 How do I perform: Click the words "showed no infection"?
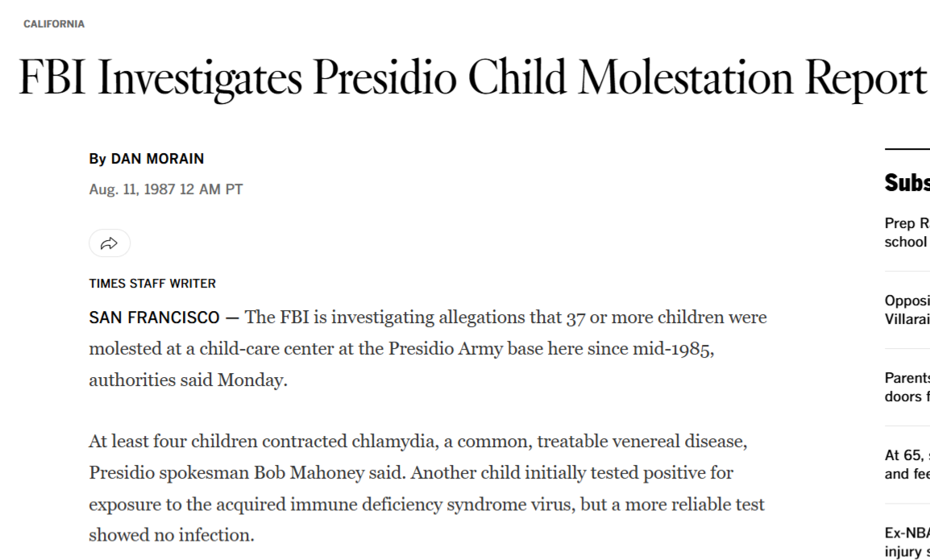[x=171, y=535]
